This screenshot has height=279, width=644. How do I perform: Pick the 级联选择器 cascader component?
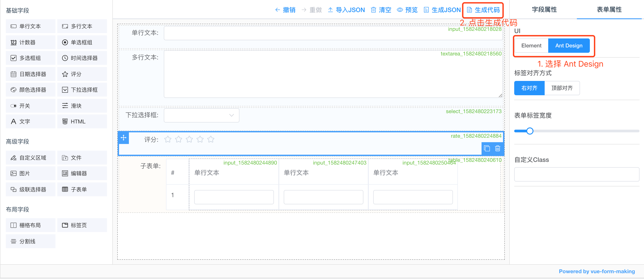coord(30,189)
